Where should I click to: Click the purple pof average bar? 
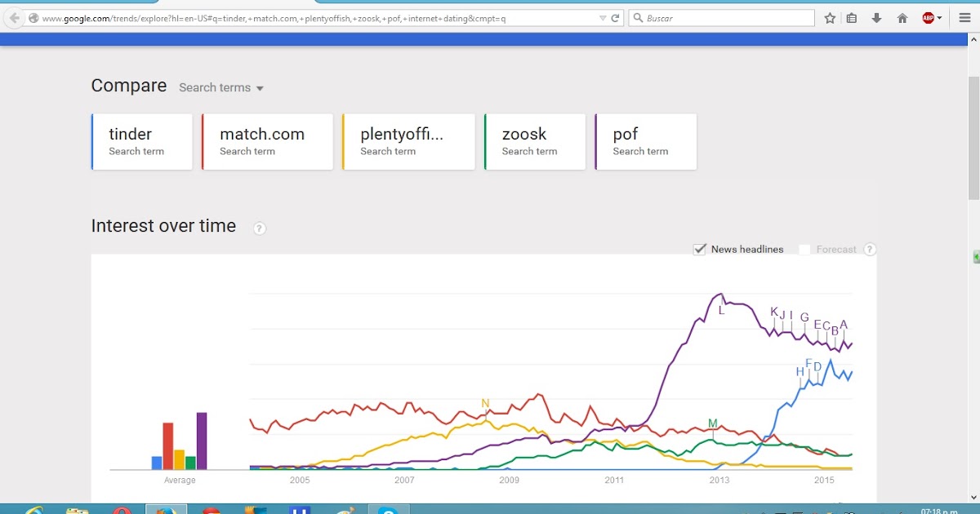coord(202,441)
